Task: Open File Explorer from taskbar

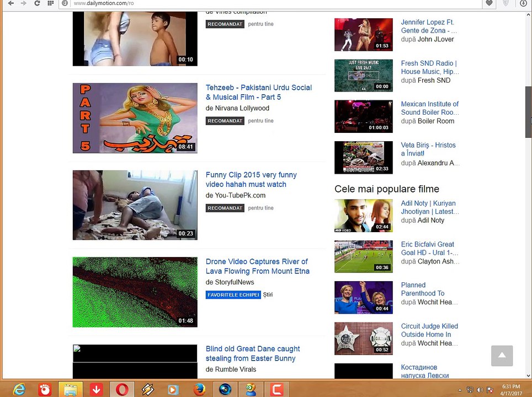Action: pyautogui.click(x=70, y=389)
